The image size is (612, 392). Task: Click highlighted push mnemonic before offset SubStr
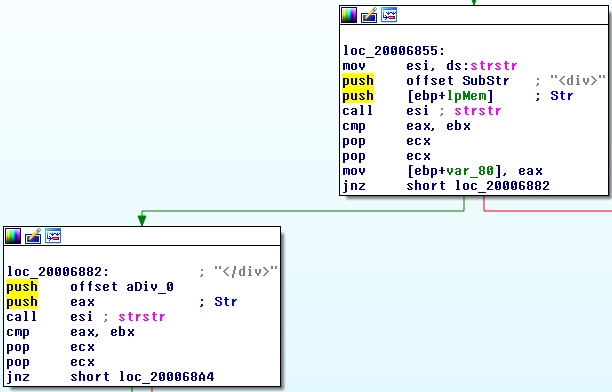358,81
